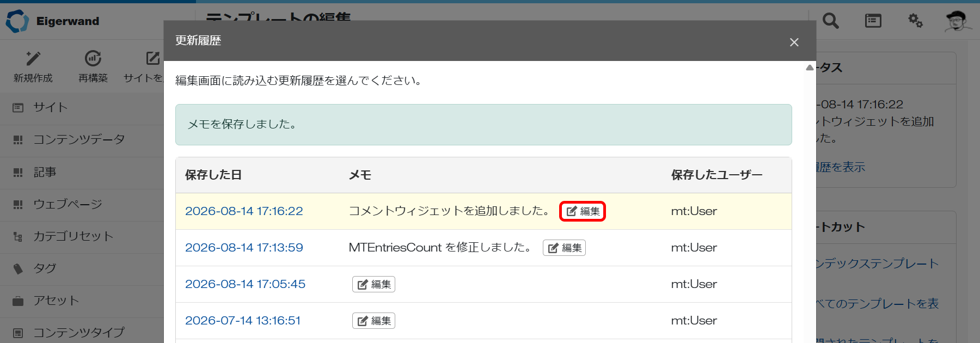Click the 保存した日 column header
Viewport: 980px width, 343px height.
pyautogui.click(x=213, y=175)
